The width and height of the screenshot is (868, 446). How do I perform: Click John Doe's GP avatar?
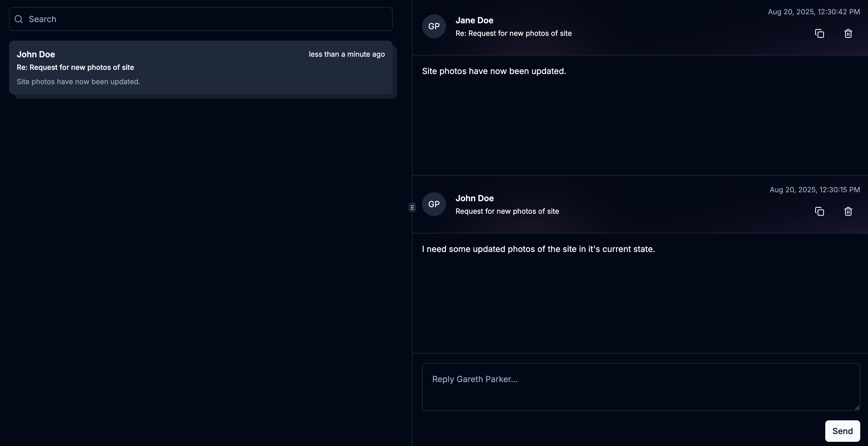pyautogui.click(x=434, y=204)
